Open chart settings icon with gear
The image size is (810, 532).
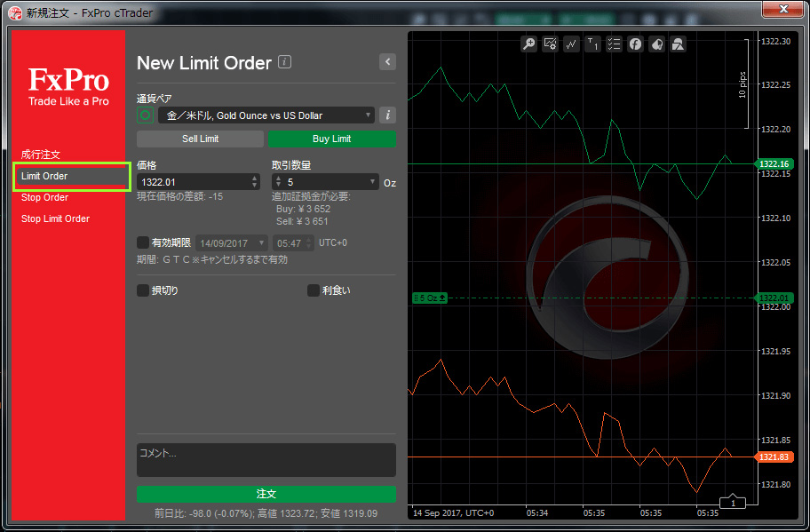[x=550, y=44]
